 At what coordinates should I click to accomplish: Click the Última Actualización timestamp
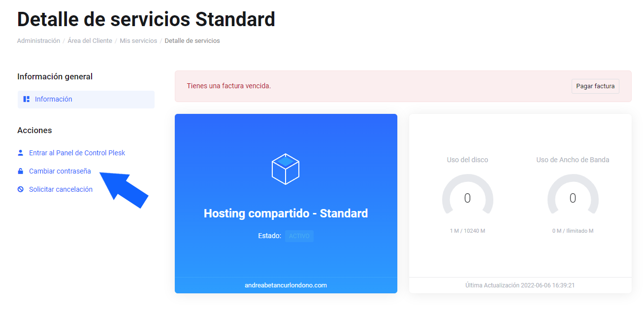click(520, 285)
